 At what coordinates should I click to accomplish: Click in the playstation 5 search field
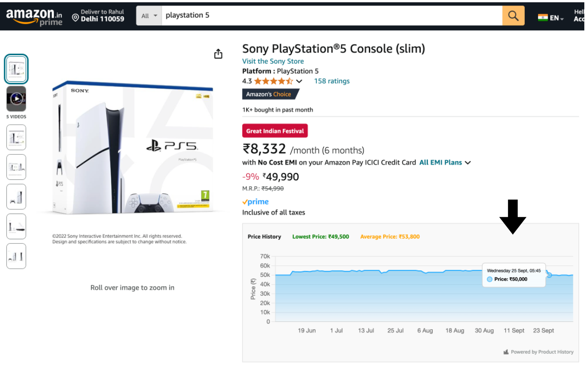[x=331, y=16]
